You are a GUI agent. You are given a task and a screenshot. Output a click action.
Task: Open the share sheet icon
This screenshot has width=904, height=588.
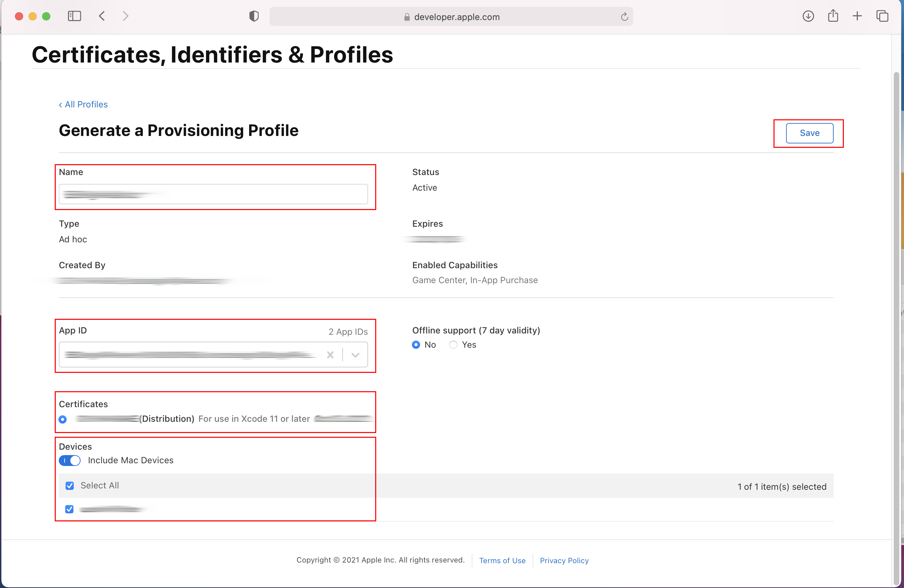click(833, 16)
